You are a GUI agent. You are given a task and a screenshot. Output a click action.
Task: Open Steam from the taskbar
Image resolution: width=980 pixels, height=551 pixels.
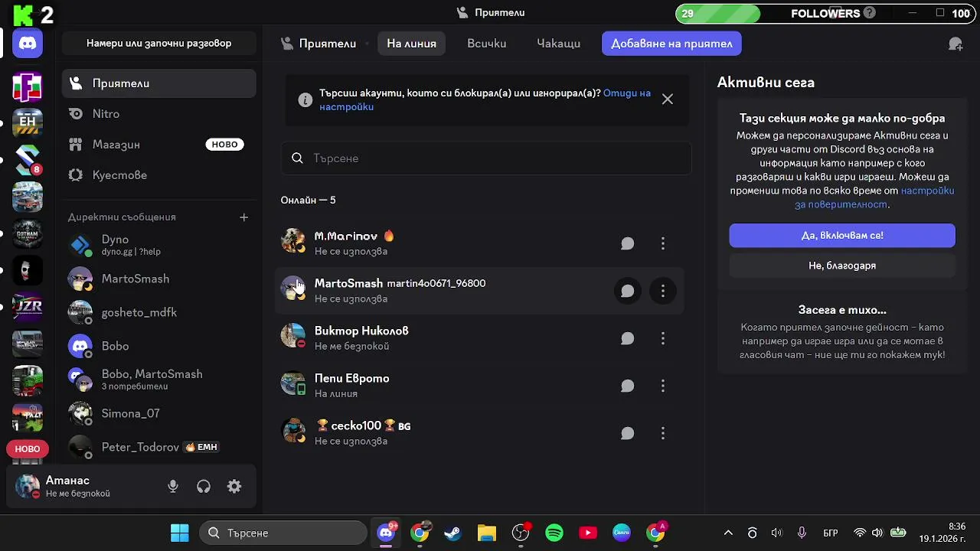click(453, 533)
